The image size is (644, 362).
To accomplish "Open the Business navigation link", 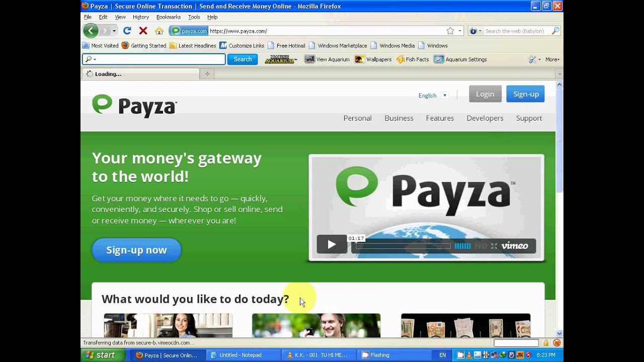I will point(399,118).
